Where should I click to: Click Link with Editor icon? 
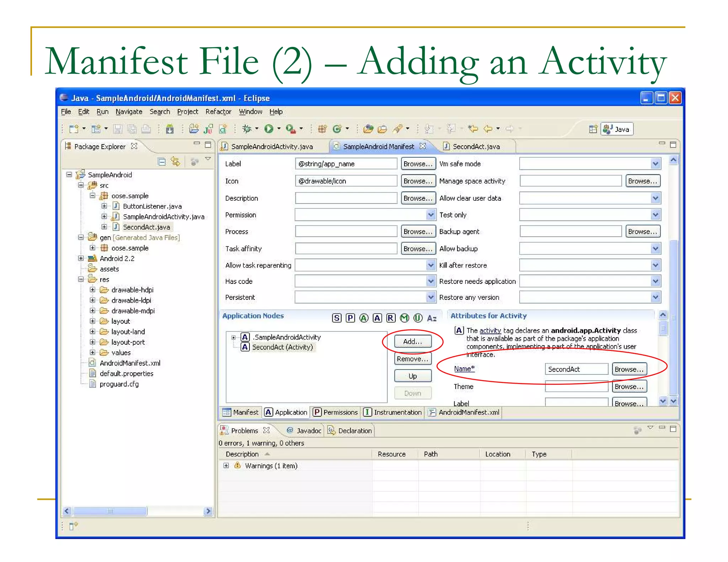176,162
